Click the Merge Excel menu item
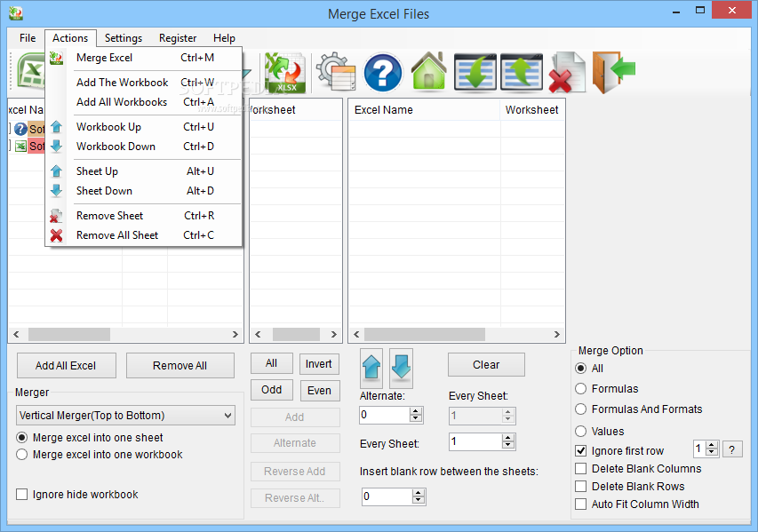This screenshot has width=758, height=532. coord(145,58)
